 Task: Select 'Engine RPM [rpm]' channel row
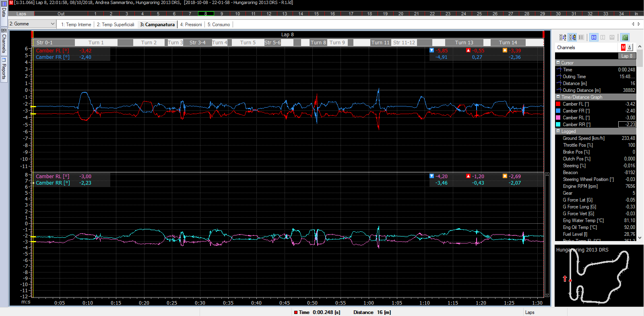pos(596,186)
